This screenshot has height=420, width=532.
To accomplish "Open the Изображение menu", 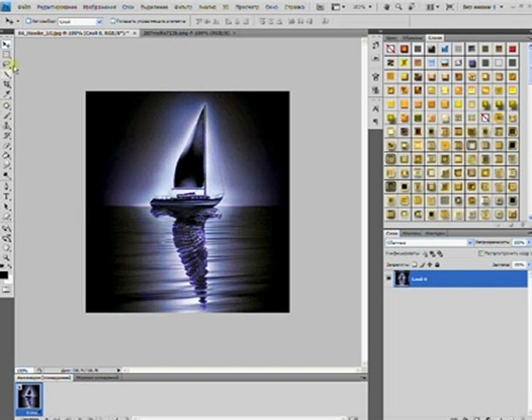I will click(x=99, y=7).
